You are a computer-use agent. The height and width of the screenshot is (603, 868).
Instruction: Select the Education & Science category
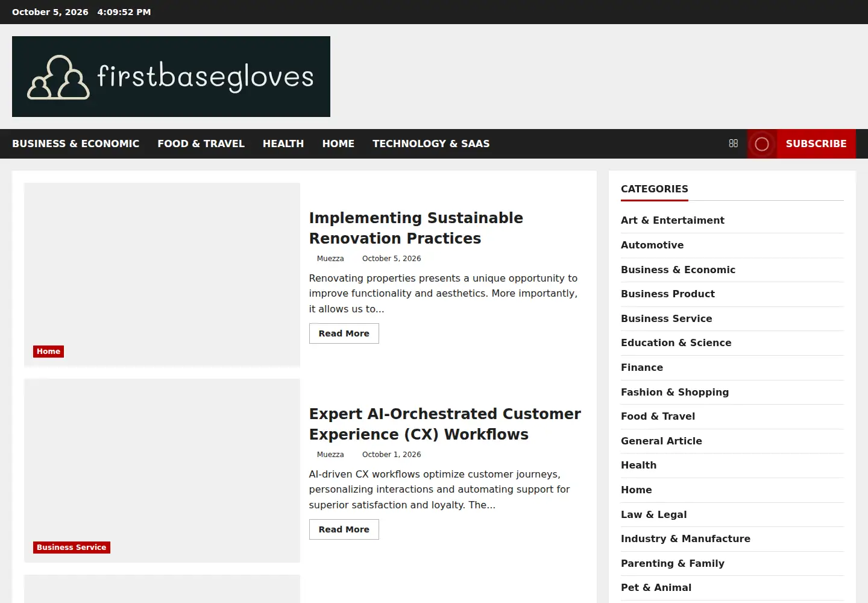(x=676, y=343)
